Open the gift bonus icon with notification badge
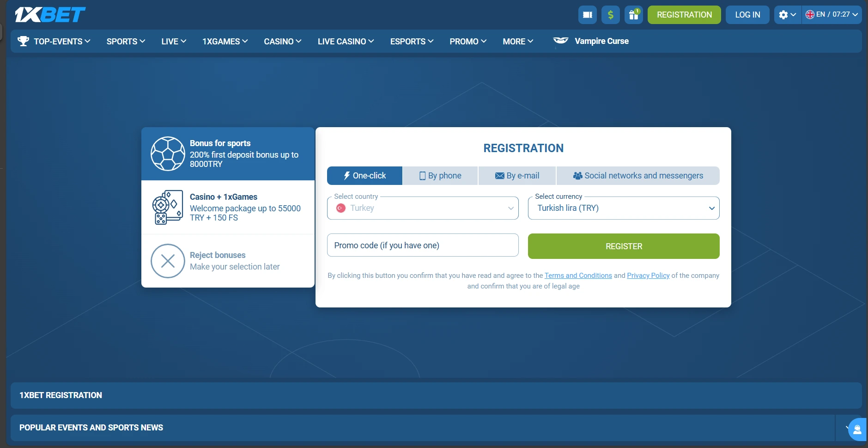The image size is (868, 448). pyautogui.click(x=634, y=14)
